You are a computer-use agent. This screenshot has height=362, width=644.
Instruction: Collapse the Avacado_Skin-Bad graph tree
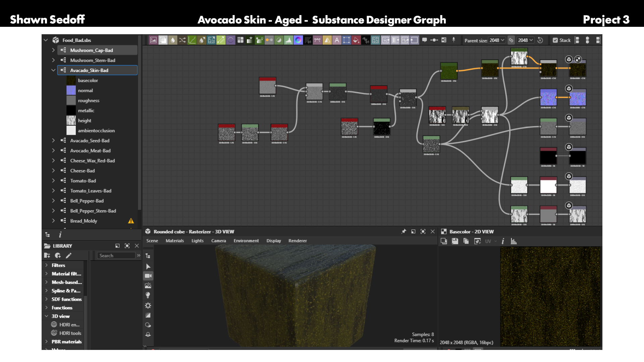pyautogui.click(x=53, y=70)
